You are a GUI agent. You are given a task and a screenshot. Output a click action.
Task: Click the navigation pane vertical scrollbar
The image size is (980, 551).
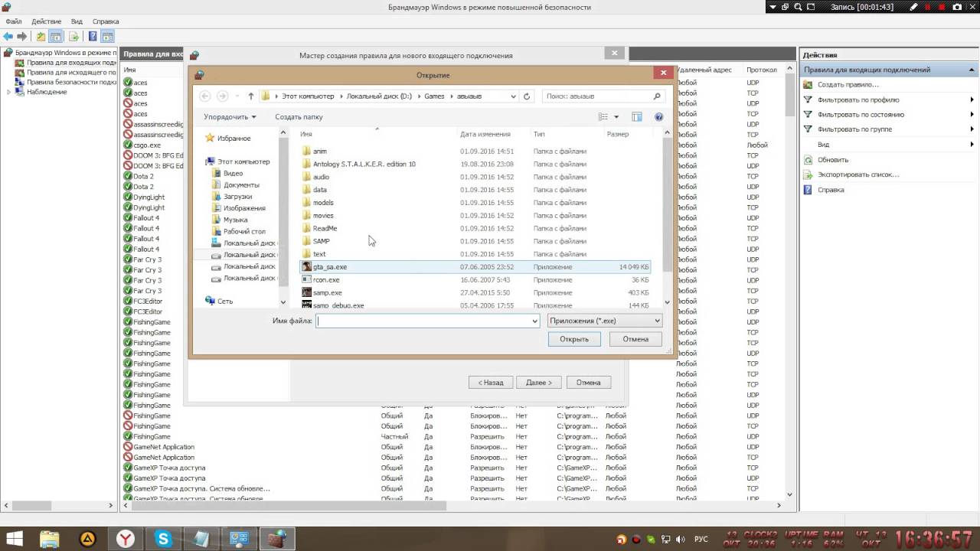click(283, 218)
